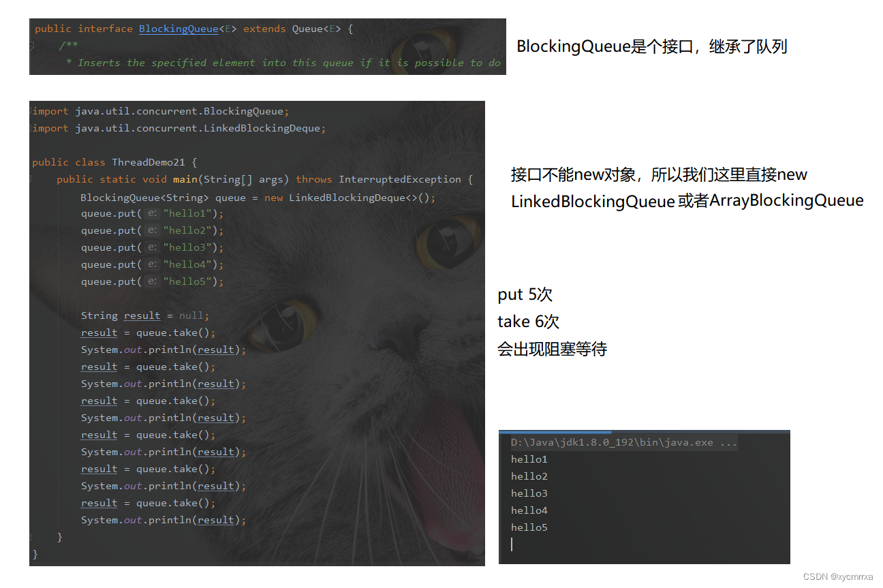Viewport: 883px width, 588px height.
Task: Select the import java.util.concurrent.BlockingQueue line
Action: click(161, 111)
